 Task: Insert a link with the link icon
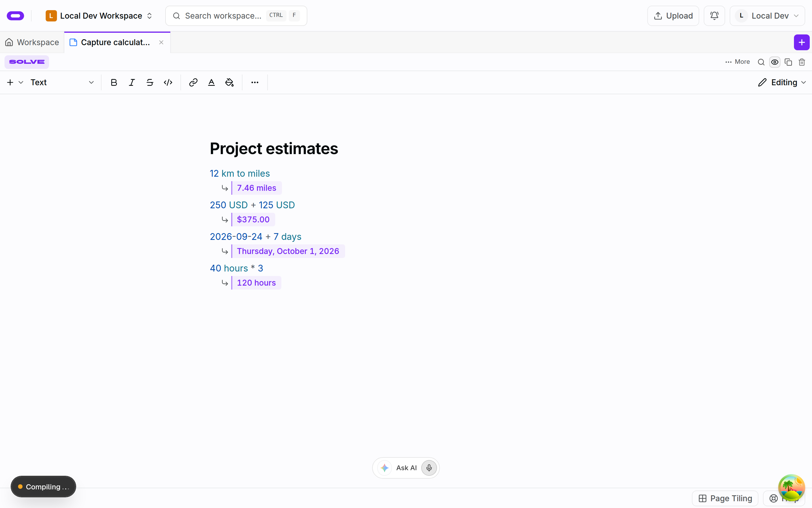coord(193,82)
